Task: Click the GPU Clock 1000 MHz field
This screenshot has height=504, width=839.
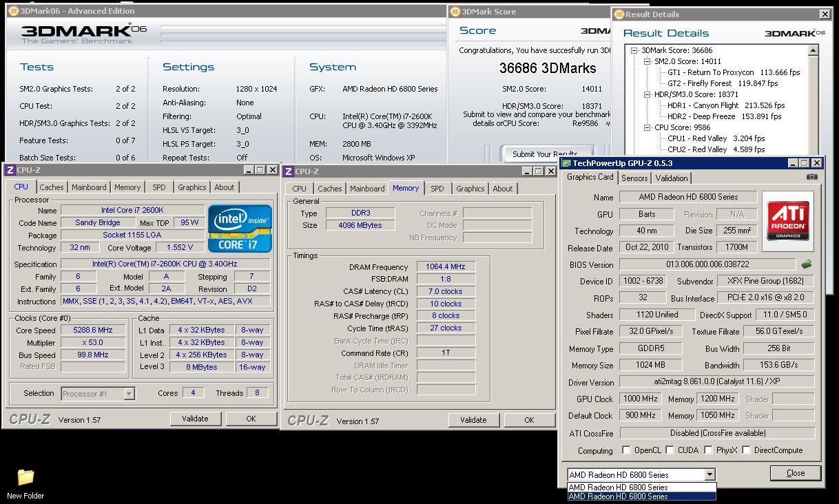Action: tap(641, 399)
